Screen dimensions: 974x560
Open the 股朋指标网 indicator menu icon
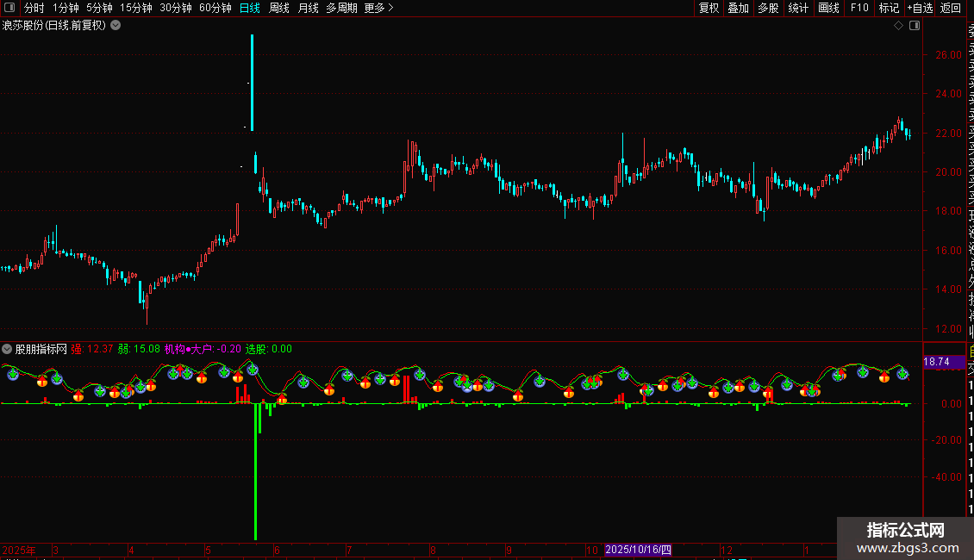(7, 349)
